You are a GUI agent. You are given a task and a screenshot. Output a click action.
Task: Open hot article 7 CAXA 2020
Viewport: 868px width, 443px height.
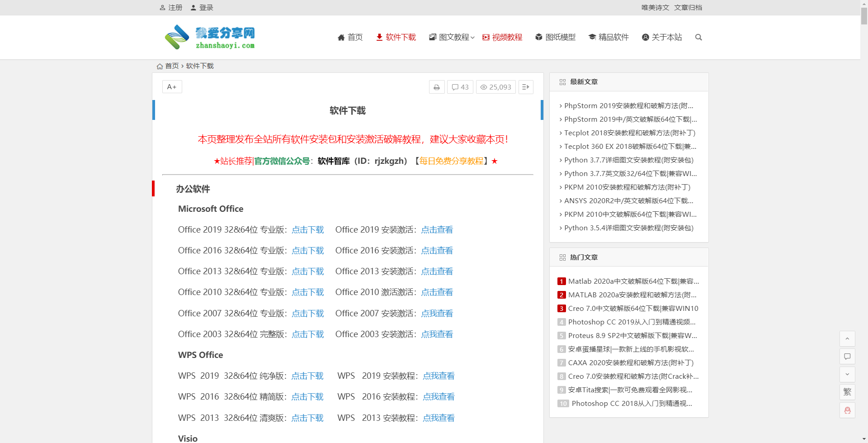[x=631, y=363]
